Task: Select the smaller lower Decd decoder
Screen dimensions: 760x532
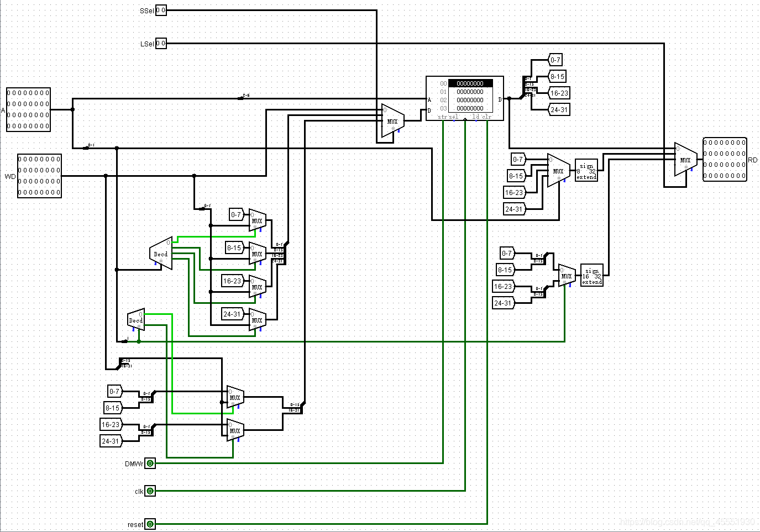Action: [136, 319]
